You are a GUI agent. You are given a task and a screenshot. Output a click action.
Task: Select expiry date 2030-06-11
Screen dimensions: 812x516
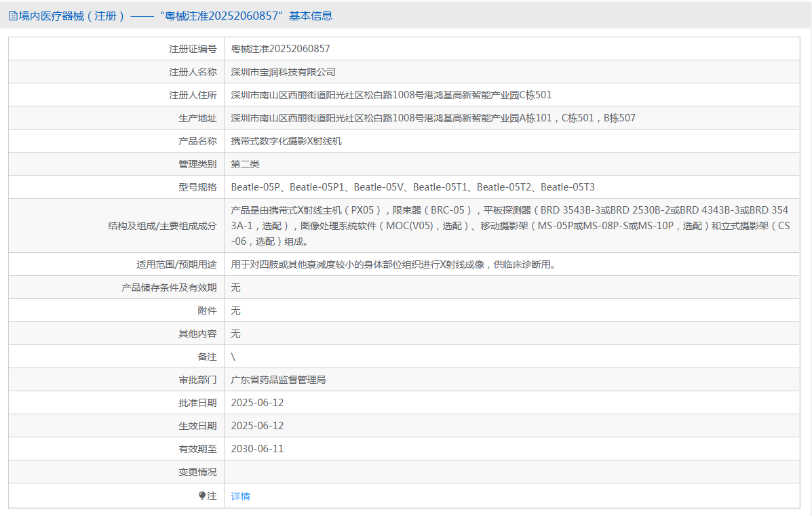pyautogui.click(x=257, y=449)
